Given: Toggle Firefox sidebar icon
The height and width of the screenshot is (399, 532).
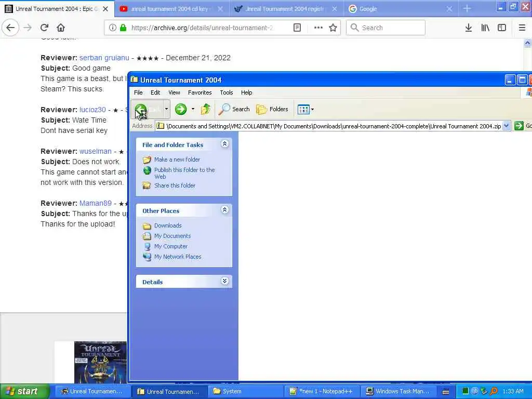Looking at the screenshot, I should tap(502, 28).
